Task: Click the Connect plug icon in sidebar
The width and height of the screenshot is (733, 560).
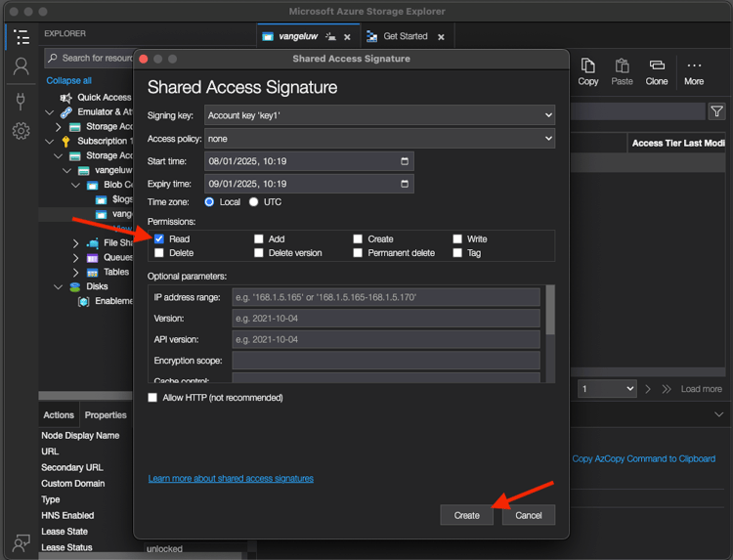Action: pos(21,100)
